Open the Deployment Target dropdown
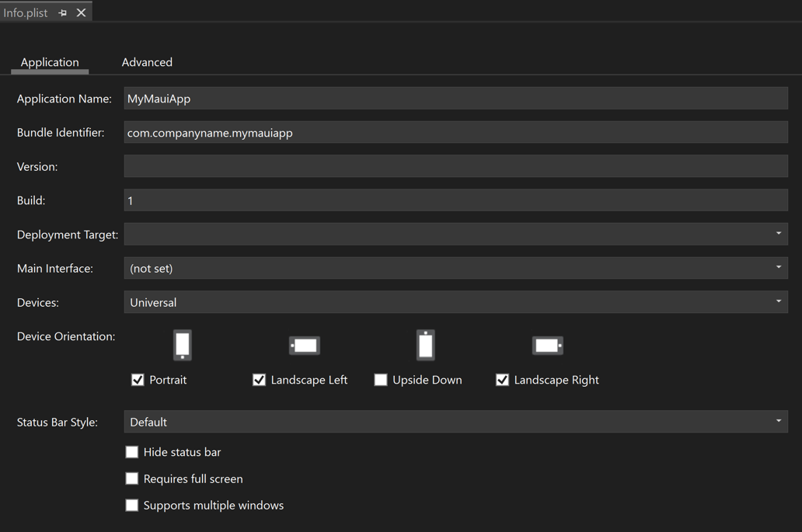Image resolution: width=802 pixels, height=532 pixels. pyautogui.click(x=779, y=233)
